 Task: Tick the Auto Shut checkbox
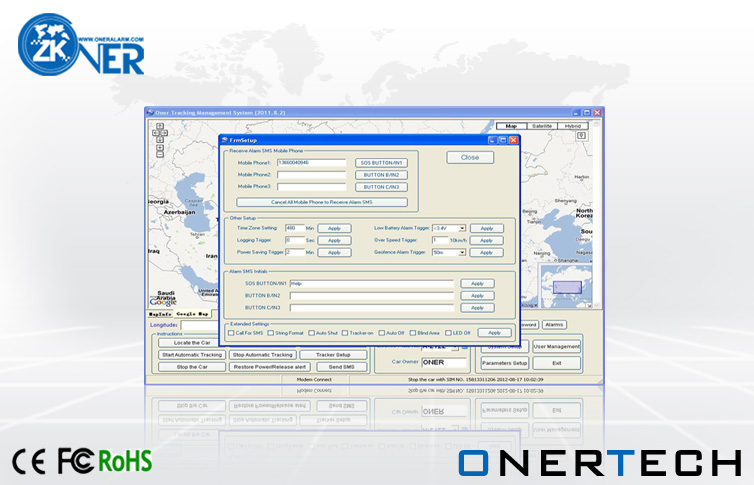click(x=312, y=333)
